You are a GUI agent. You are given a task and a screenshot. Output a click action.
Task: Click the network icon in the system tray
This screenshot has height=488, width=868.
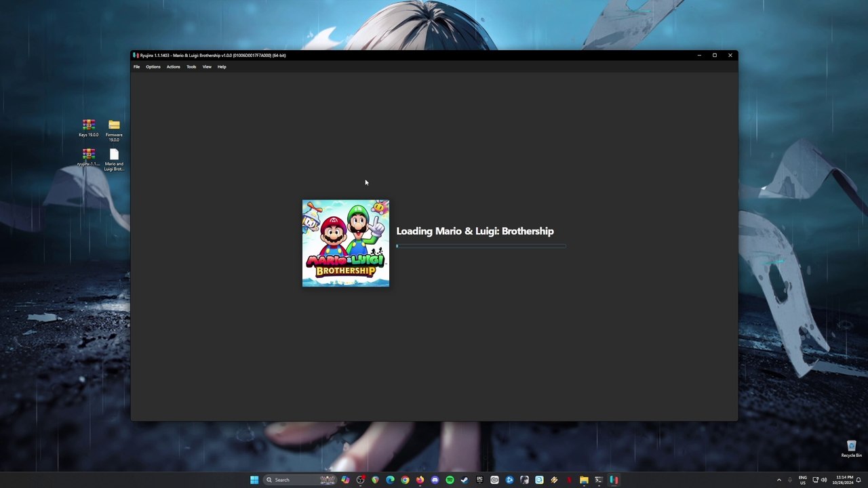pyautogui.click(x=816, y=480)
